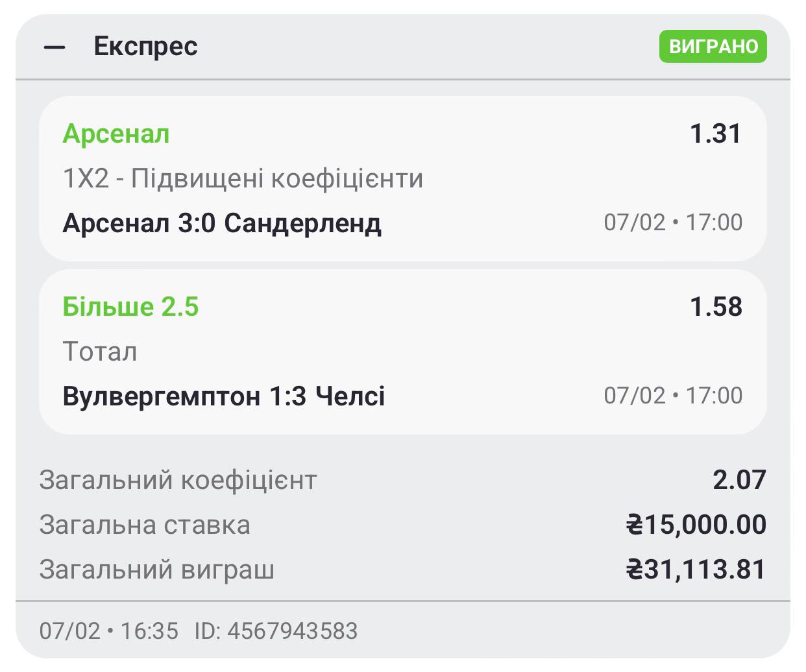This screenshot has width=806, height=672.
Task: Click the bet ID 4567943583
Action: point(276,630)
